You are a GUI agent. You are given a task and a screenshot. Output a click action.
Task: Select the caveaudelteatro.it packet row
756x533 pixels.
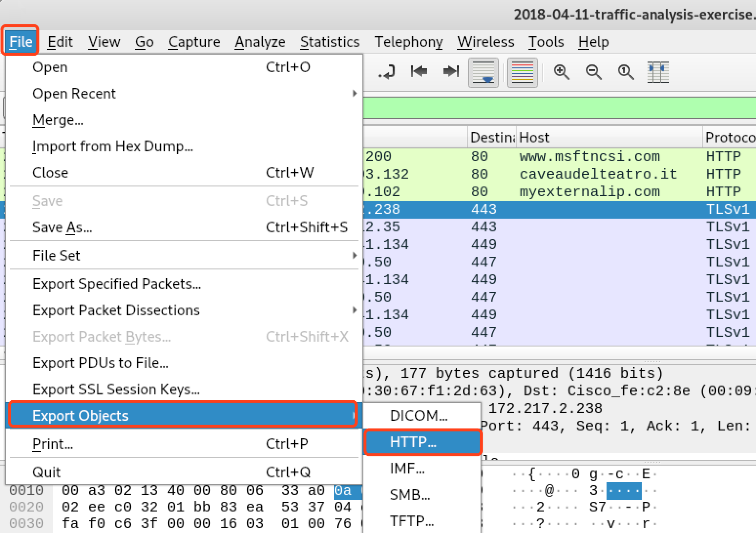559,174
